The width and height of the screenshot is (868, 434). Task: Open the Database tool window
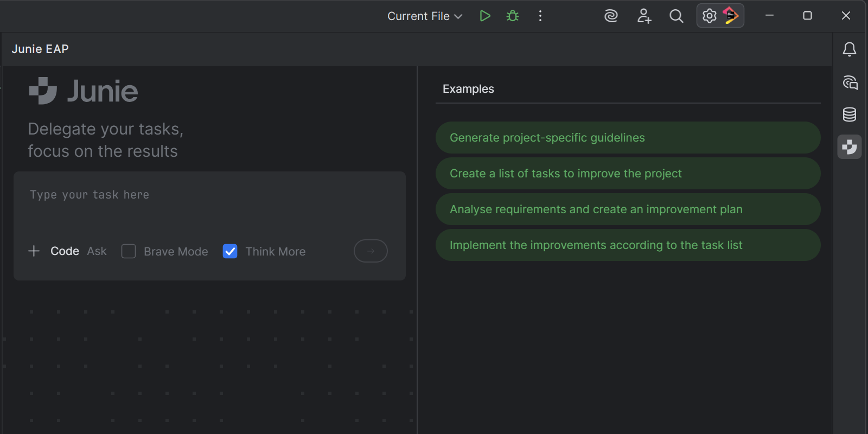(x=850, y=114)
